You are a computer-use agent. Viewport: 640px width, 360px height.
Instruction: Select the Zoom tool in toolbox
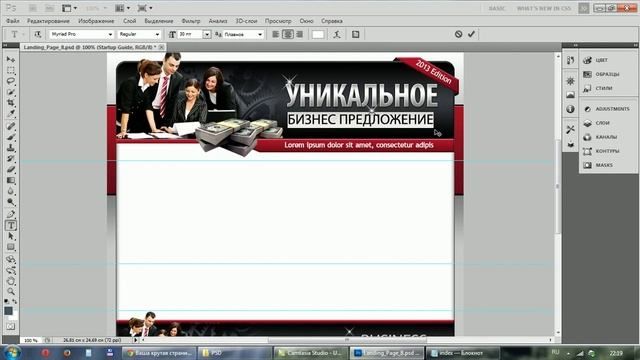(x=11, y=291)
